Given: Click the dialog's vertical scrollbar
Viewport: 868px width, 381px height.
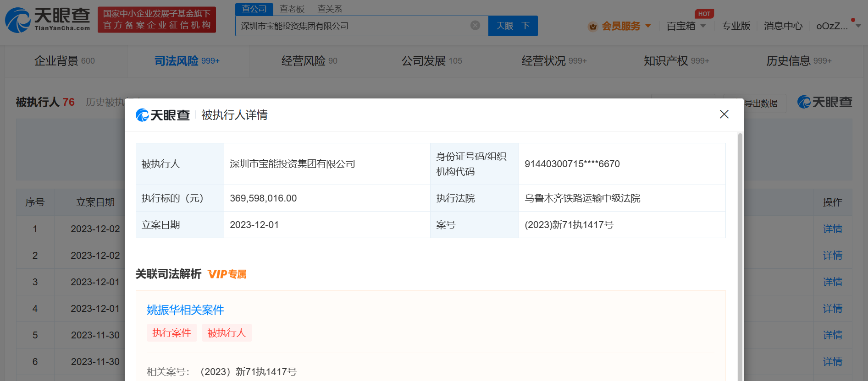Looking at the screenshot, I should pos(740,256).
